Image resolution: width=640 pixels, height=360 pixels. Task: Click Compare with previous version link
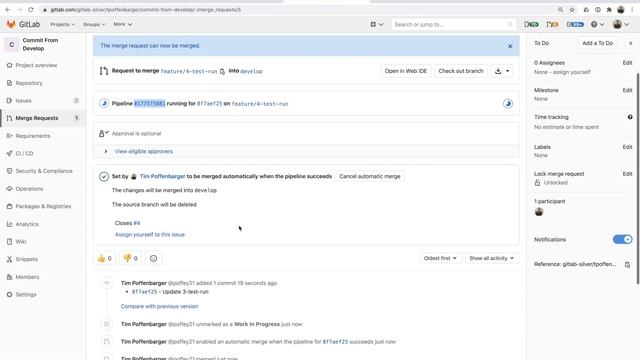click(x=159, y=307)
